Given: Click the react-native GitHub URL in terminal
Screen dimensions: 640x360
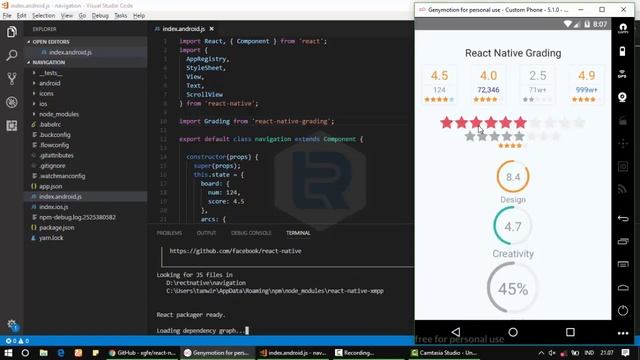Looking at the screenshot, I should [x=236, y=251].
